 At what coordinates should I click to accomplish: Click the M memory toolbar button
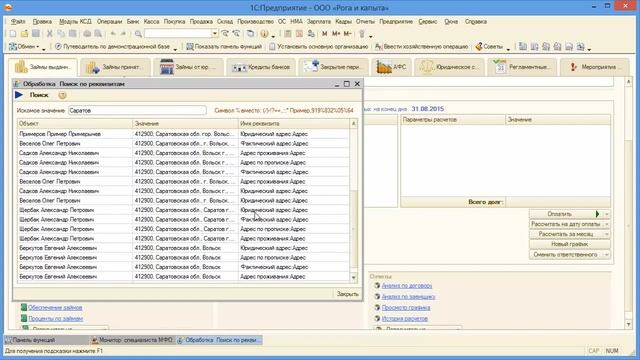(x=324, y=34)
